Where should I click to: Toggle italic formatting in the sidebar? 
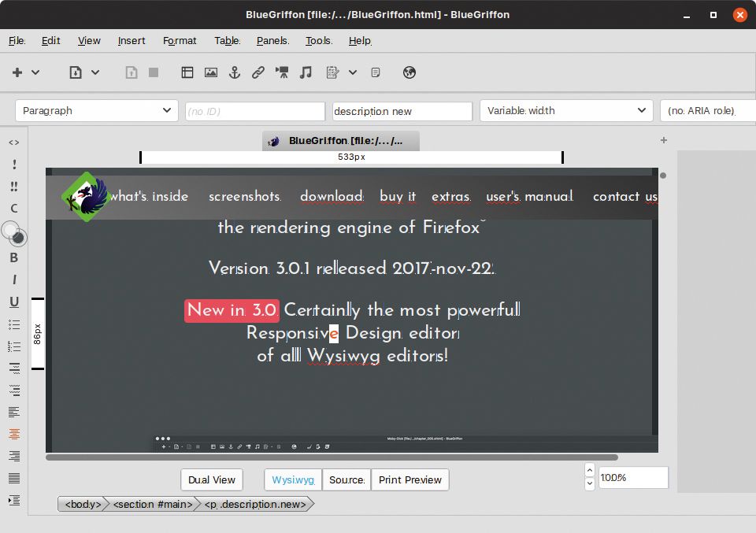point(14,279)
